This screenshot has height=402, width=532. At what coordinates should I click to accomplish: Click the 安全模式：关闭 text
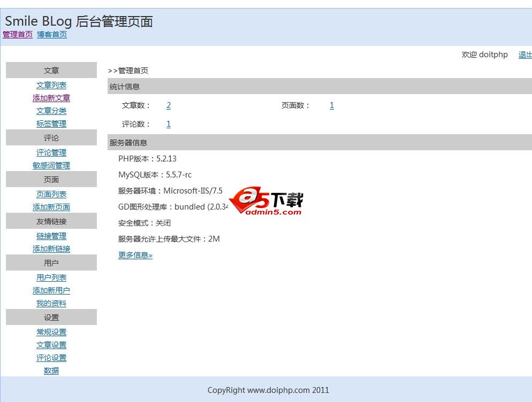coord(145,223)
